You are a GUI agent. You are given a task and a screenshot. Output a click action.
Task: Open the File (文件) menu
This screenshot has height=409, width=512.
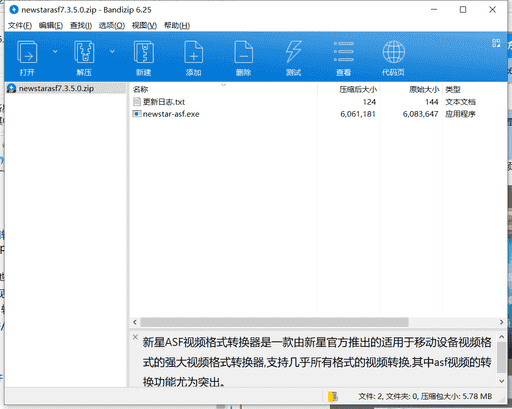[20, 26]
